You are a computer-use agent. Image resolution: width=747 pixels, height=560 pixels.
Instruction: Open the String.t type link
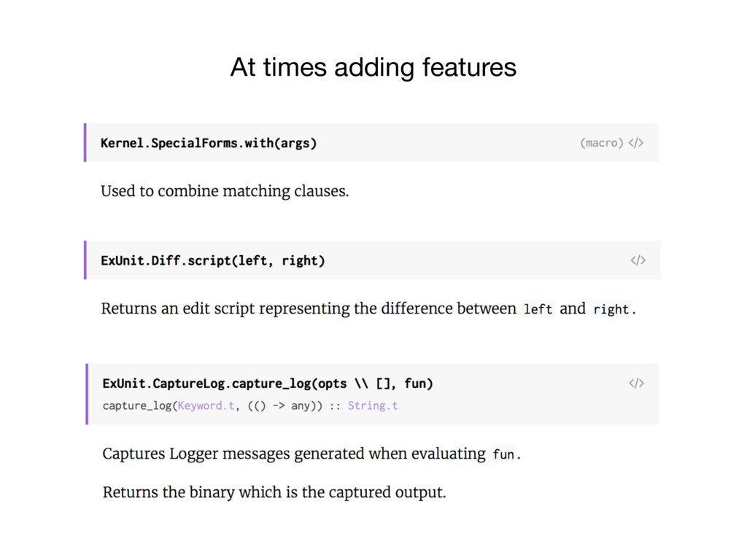point(373,405)
